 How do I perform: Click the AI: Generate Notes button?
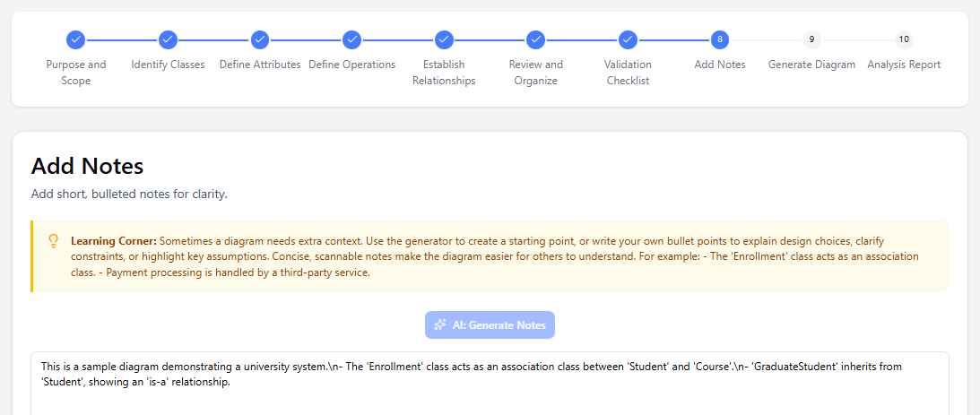tap(490, 325)
